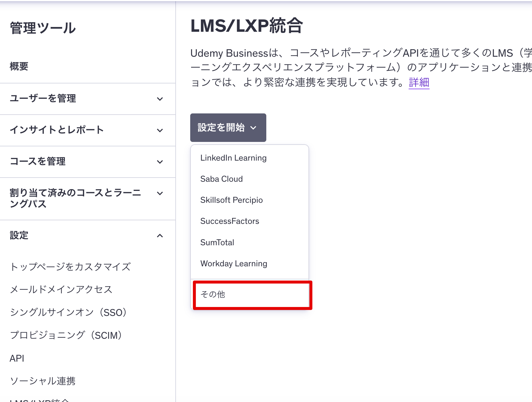
Task: Expand 割り当て済みのコースとラーニングパス chevron
Action: [x=160, y=193]
